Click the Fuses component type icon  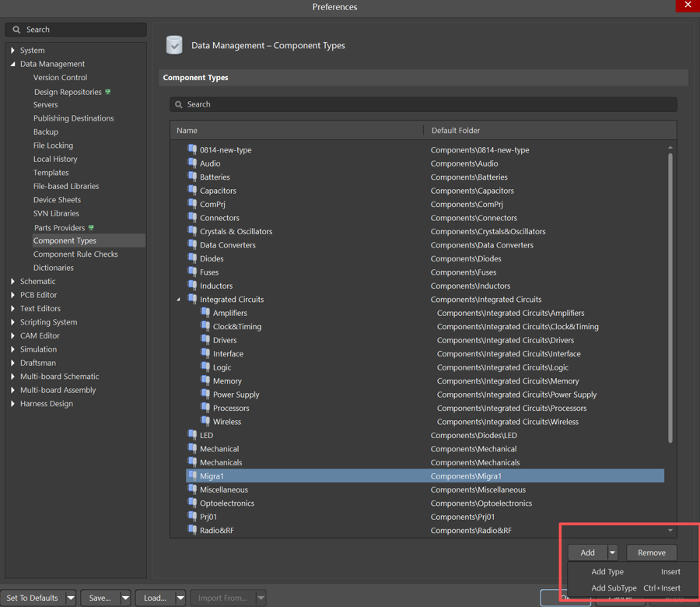[x=192, y=272]
